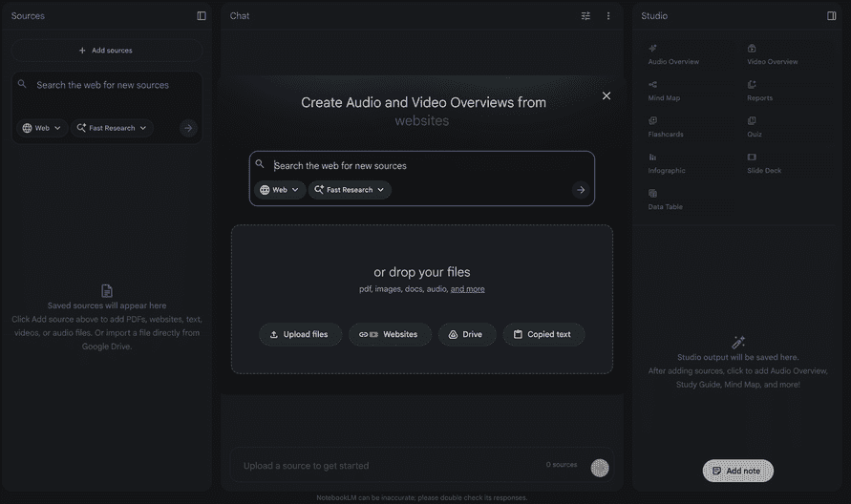This screenshot has width=851, height=504.
Task: Close the add sources dialog
Action: pos(606,95)
